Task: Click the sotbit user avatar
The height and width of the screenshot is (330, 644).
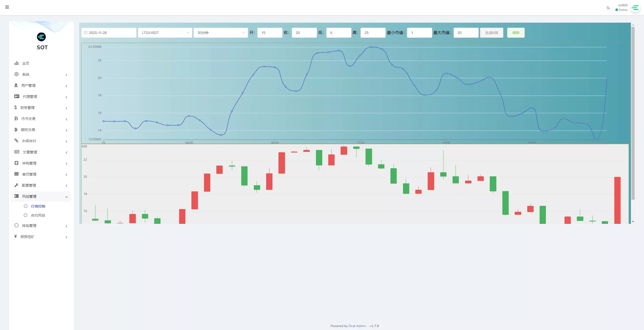Action: pos(635,8)
